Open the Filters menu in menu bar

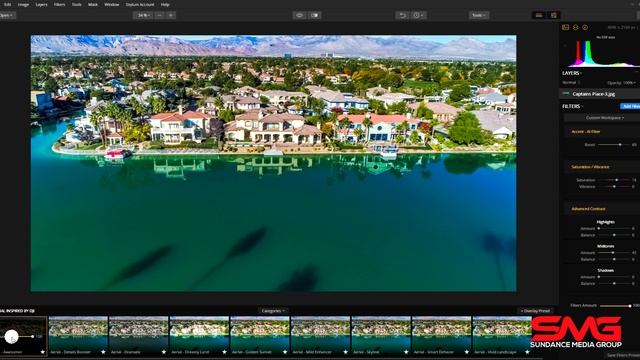coord(59,4)
